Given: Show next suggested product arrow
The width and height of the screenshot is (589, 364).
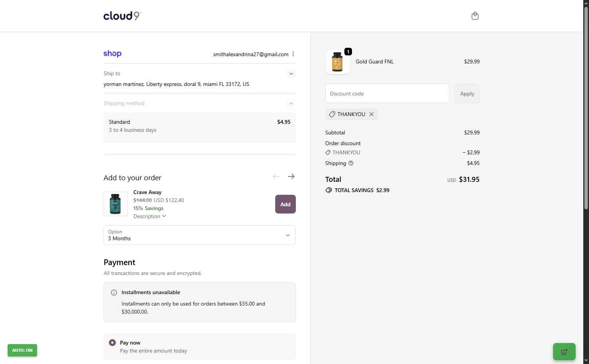Looking at the screenshot, I should pyautogui.click(x=291, y=176).
